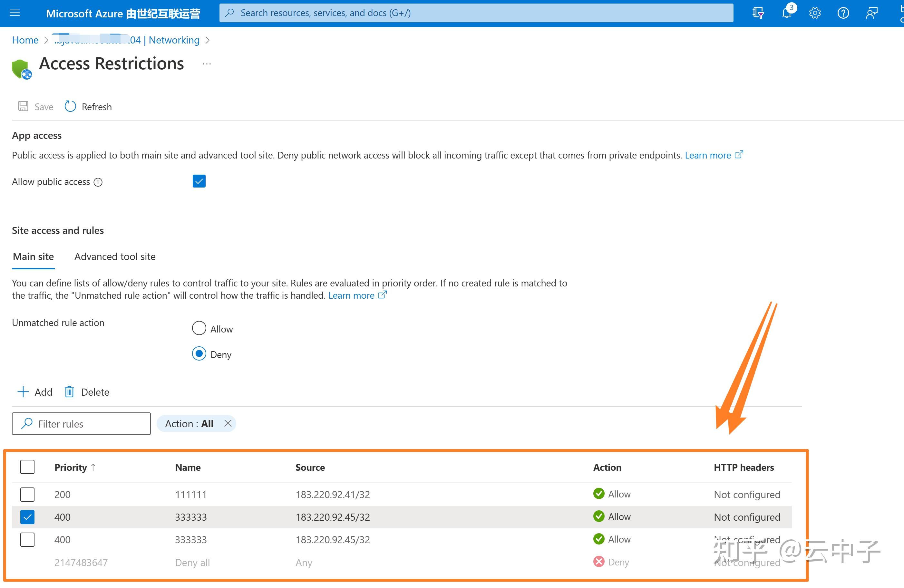Viewport: 904px width, 588px height.
Task: Open the feedback icon
Action: 872,13
